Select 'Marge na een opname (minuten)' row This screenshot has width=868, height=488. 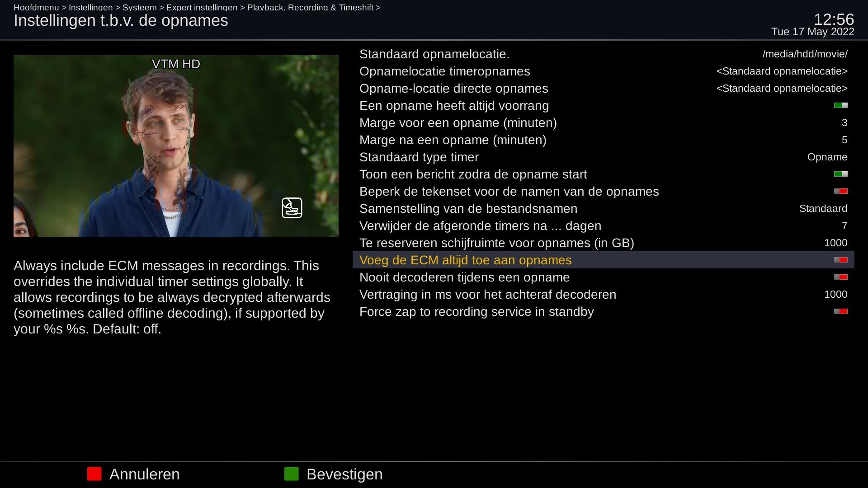pyautogui.click(x=453, y=140)
